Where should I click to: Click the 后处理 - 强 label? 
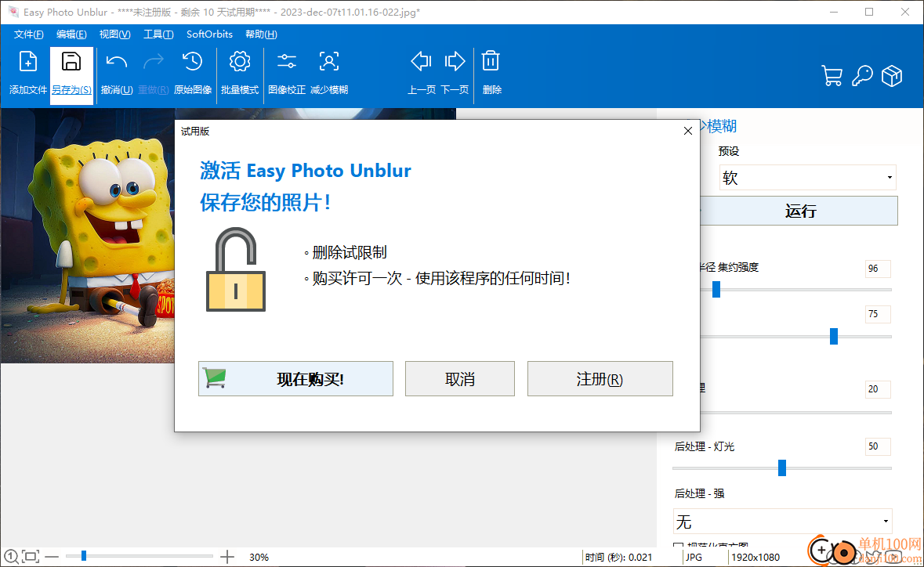coord(699,493)
